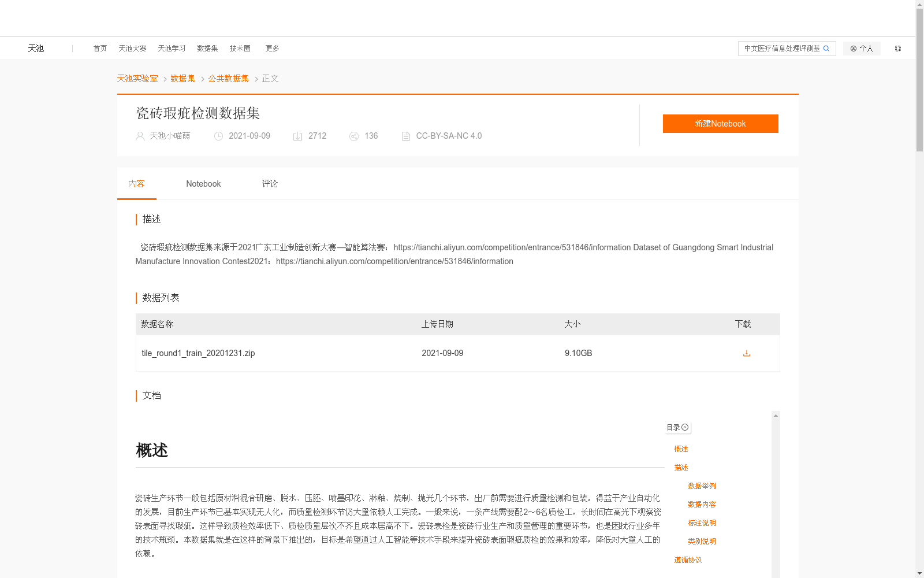Switch to the 评论 tab

coord(270,184)
